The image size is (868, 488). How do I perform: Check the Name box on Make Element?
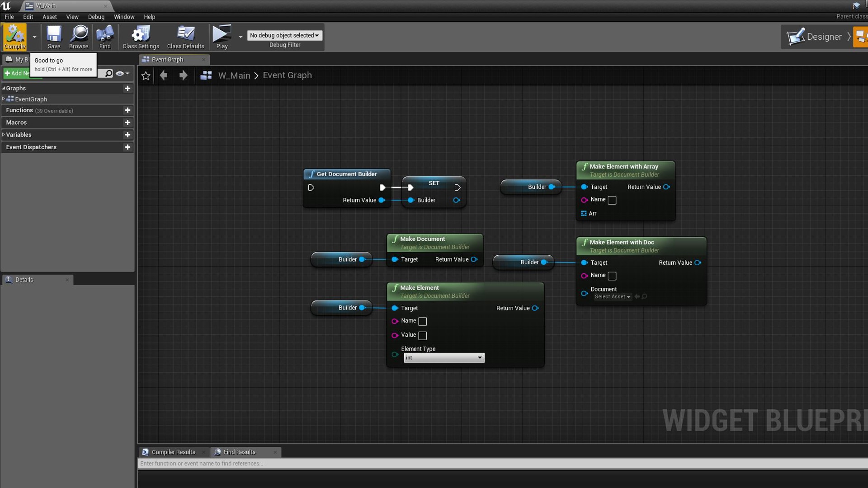[x=422, y=321]
